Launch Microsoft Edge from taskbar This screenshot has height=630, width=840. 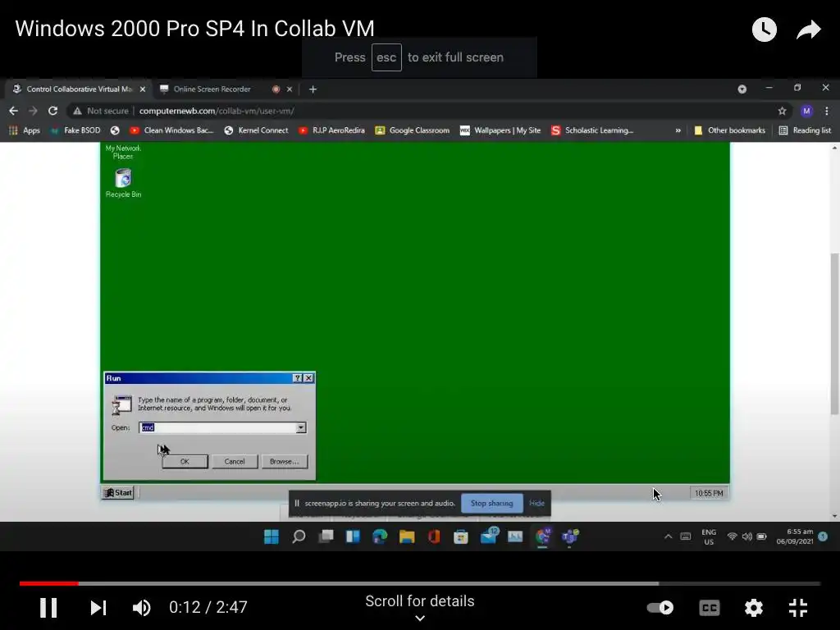[x=380, y=536]
